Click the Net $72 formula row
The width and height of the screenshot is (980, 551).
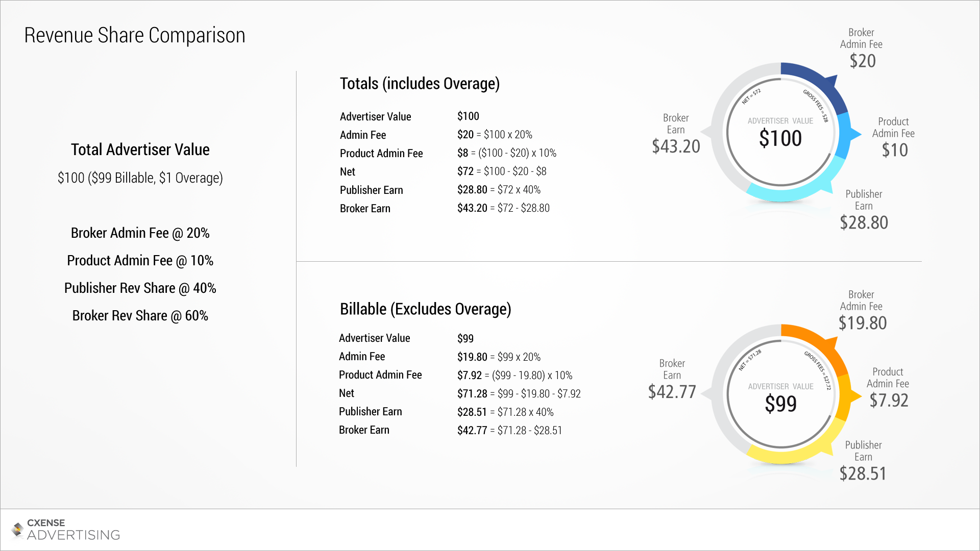(443, 171)
